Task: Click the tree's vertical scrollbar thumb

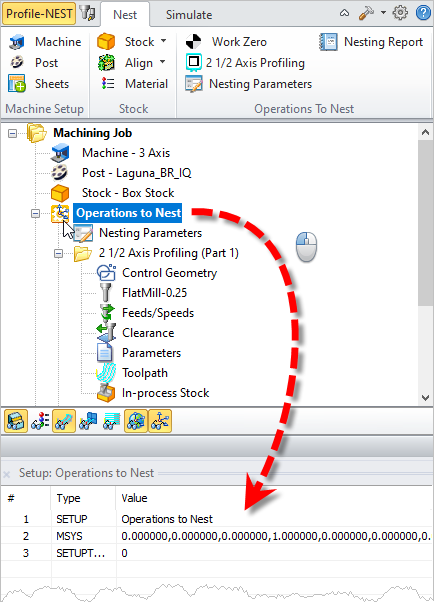Action: tap(425, 223)
